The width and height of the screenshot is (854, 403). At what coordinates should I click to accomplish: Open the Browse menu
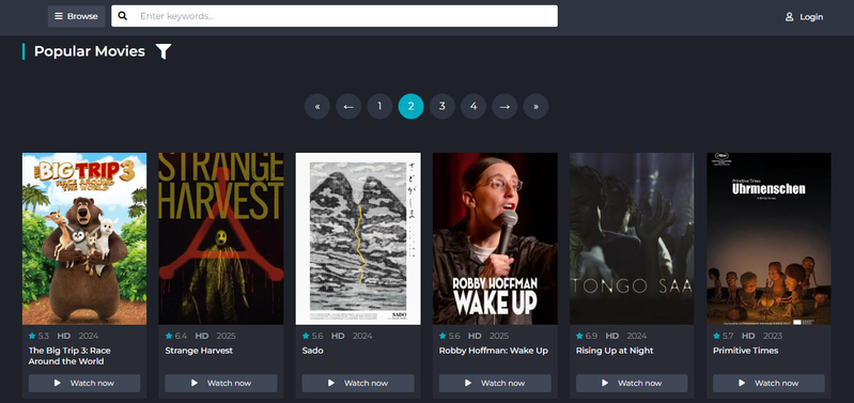(x=76, y=16)
